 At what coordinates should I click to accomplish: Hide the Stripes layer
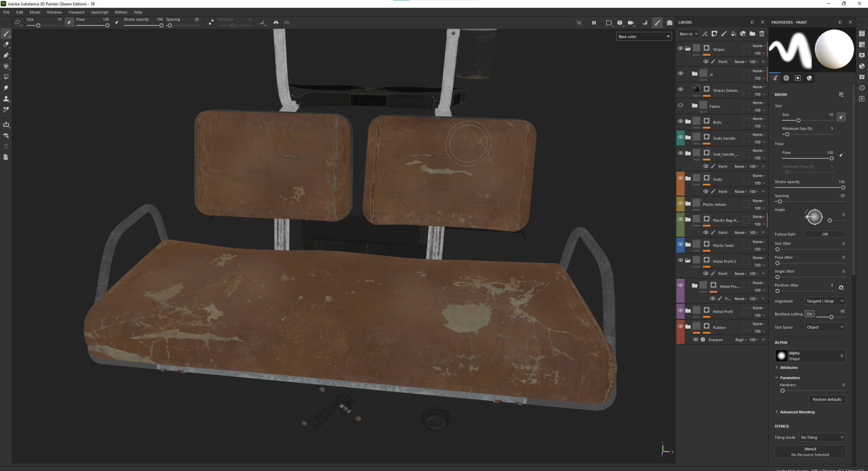(x=680, y=48)
